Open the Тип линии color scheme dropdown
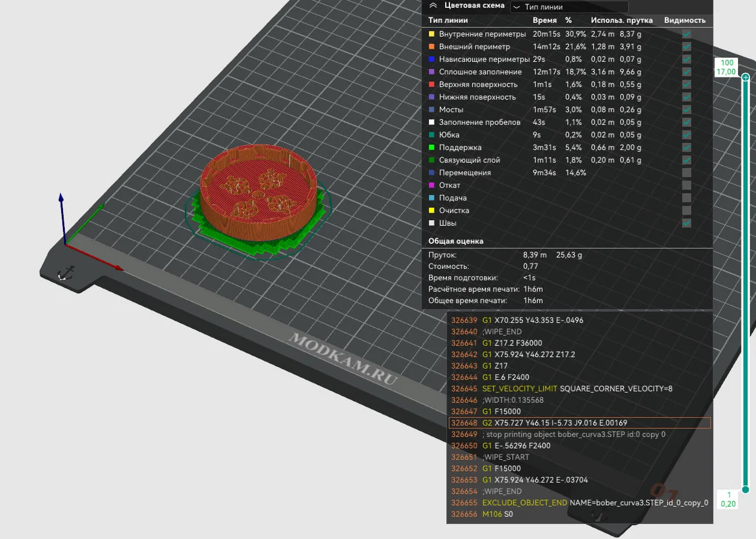756x539 pixels. pyautogui.click(x=569, y=7)
